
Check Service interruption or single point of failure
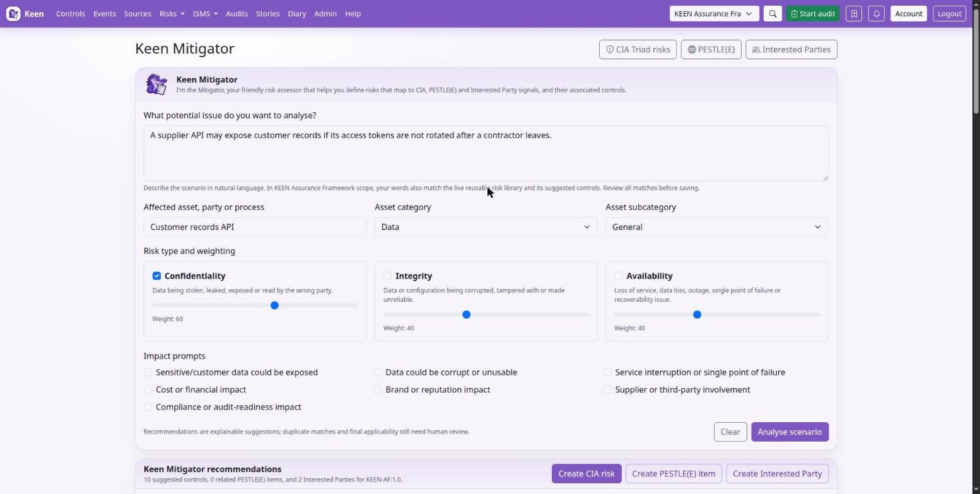607,372
